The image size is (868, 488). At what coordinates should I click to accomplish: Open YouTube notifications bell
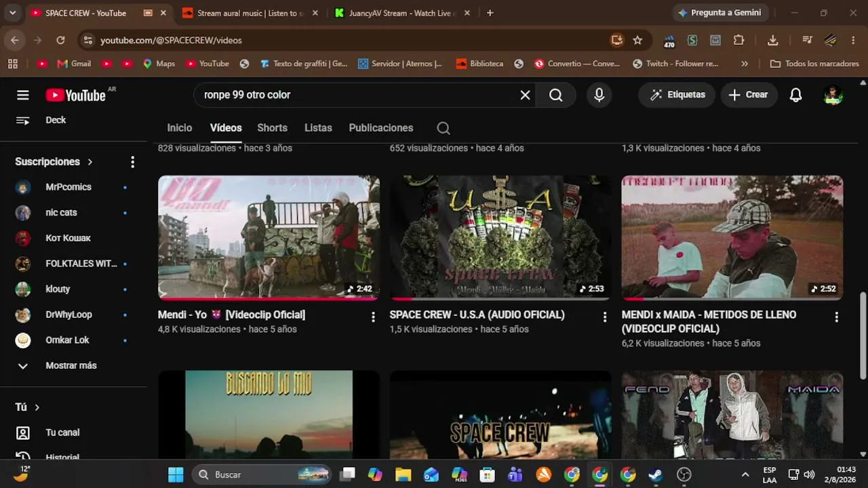tap(795, 95)
